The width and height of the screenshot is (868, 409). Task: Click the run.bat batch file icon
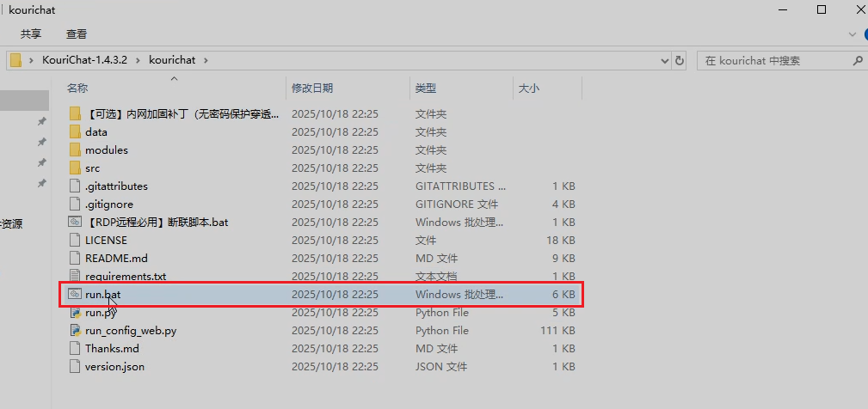pos(74,295)
